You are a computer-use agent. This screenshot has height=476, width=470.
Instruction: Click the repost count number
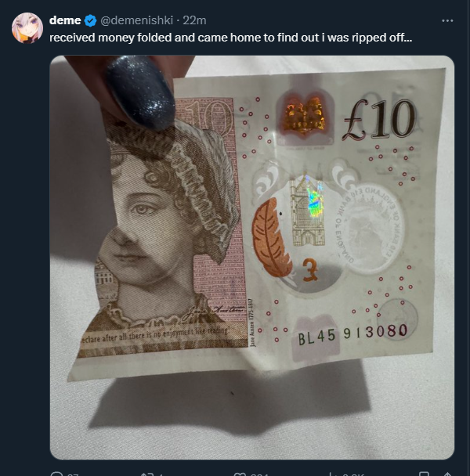pyautogui.click(x=161, y=474)
